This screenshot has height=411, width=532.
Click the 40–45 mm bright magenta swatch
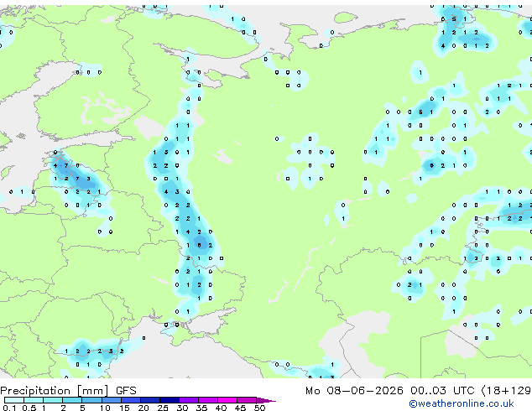(x=227, y=400)
